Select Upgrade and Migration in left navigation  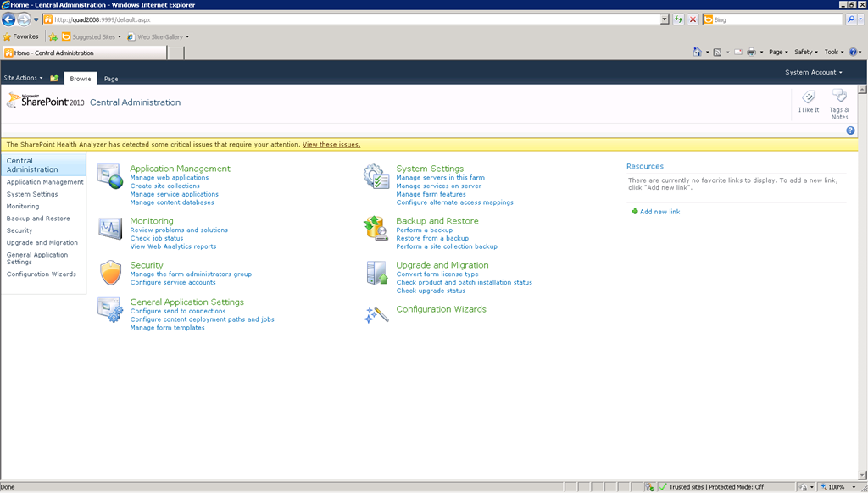pos(42,243)
